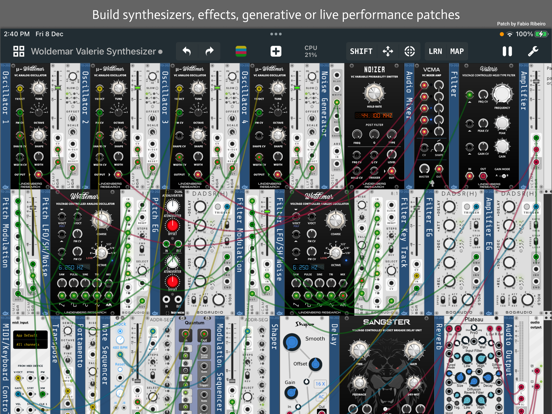
Task: Open MIDI input All channels selector
Action: point(30,344)
